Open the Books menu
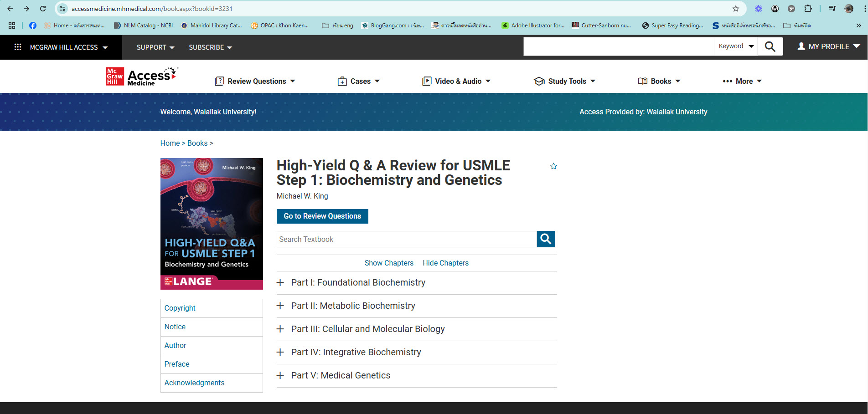This screenshot has width=868, height=414. click(659, 81)
